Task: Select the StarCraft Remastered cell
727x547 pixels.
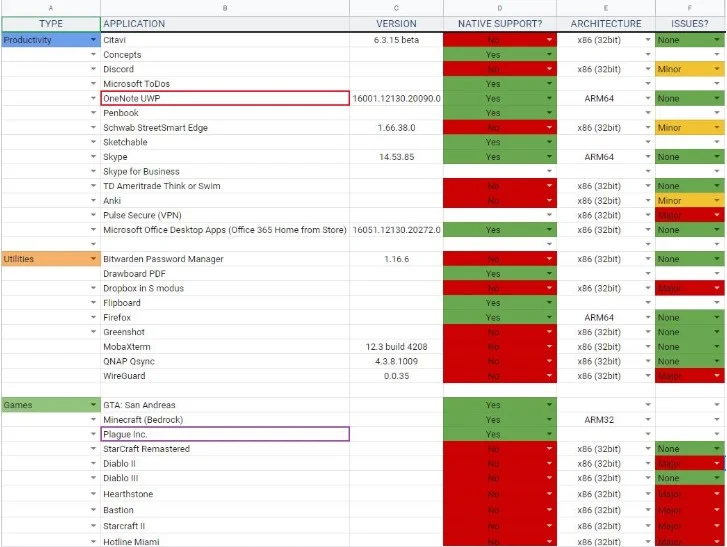Action: tap(225, 449)
